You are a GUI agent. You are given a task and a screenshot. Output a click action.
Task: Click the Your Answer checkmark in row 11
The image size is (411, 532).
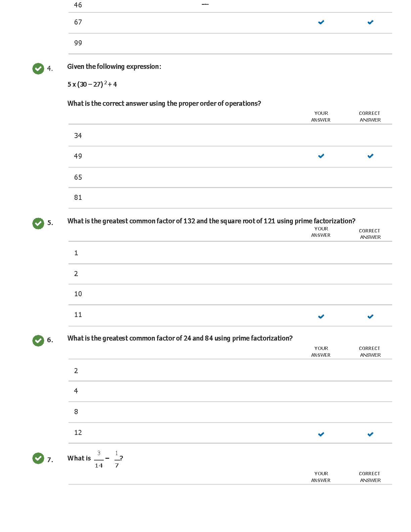click(x=321, y=316)
